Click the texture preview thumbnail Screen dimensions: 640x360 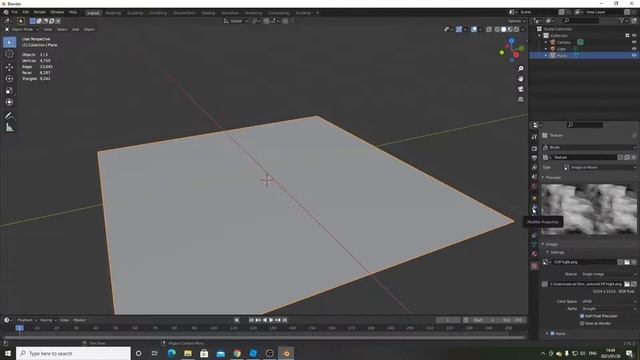coord(589,209)
